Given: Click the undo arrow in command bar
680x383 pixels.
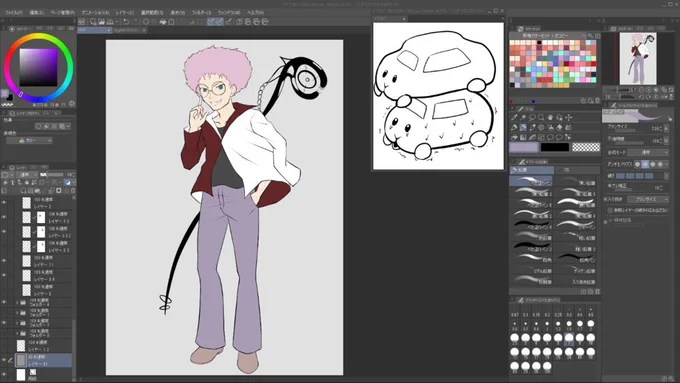Looking at the screenshot, I should [x=126, y=22].
